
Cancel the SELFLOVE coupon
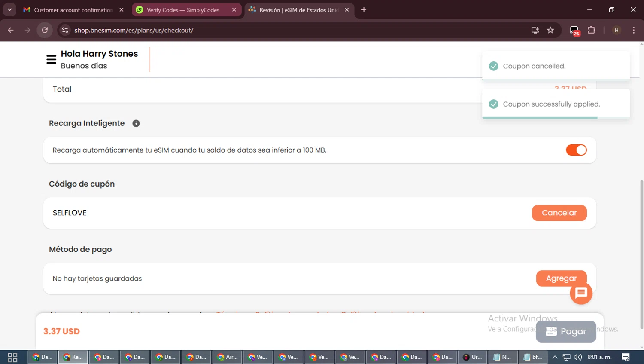point(559,213)
